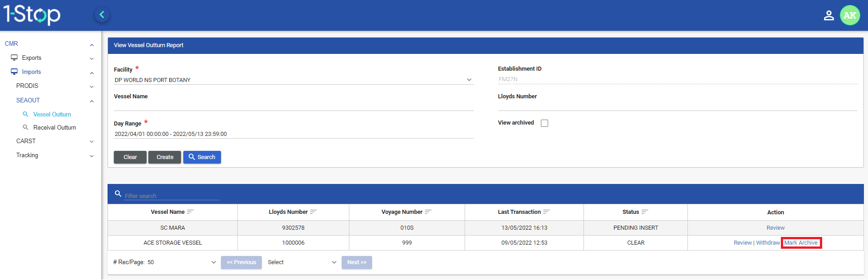The width and height of the screenshot is (868, 280).
Task: Select the Tracking menu item
Action: [x=27, y=155]
